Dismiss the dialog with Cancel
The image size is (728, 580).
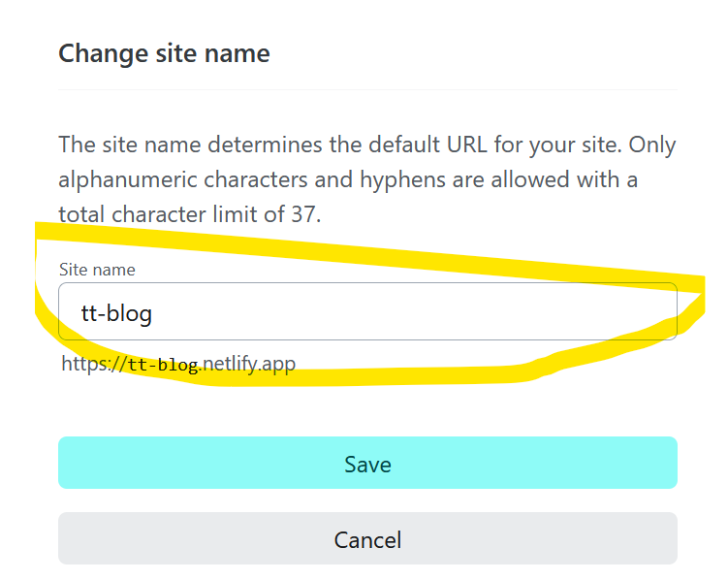pos(367,538)
